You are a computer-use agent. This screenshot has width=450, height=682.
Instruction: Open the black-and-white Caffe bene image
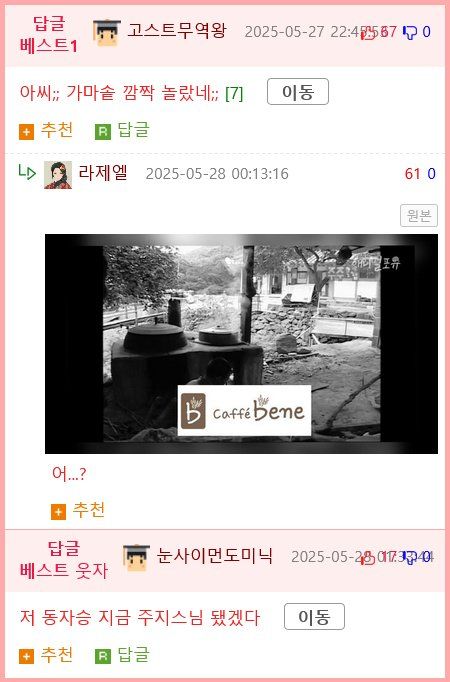click(x=241, y=344)
